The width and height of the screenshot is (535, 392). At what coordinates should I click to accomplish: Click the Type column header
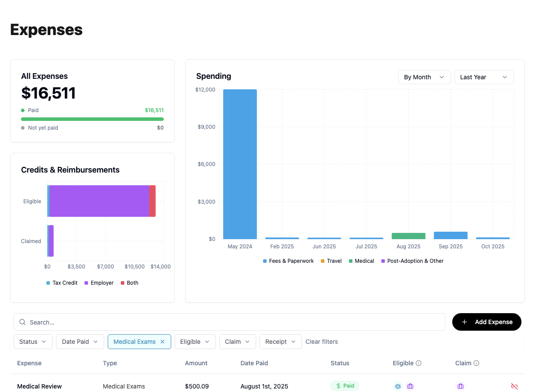[x=110, y=363]
